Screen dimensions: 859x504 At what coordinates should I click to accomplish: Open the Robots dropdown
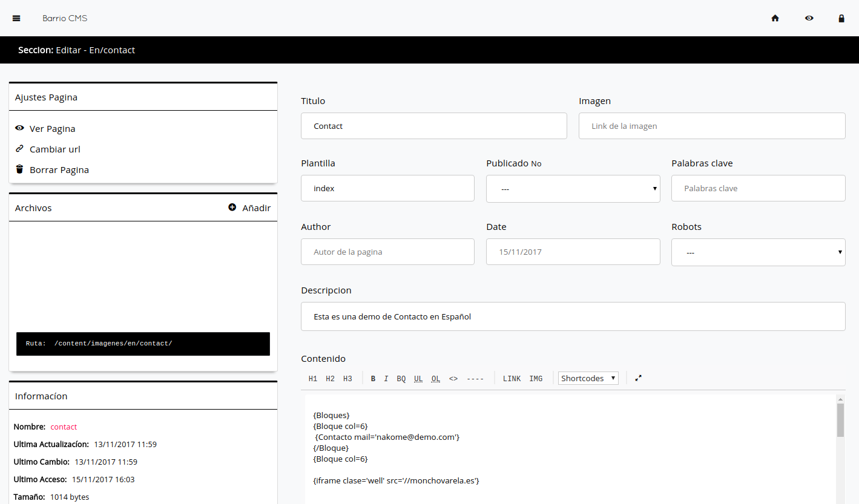point(759,252)
